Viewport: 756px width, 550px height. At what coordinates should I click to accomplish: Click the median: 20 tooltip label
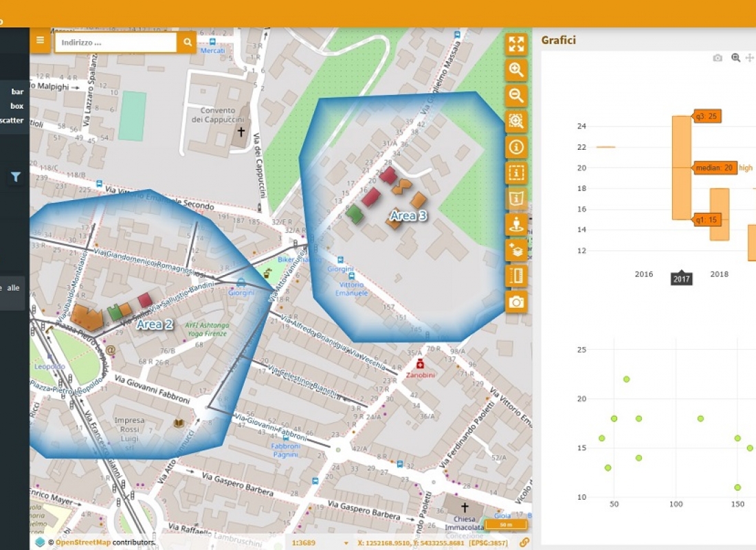click(715, 168)
